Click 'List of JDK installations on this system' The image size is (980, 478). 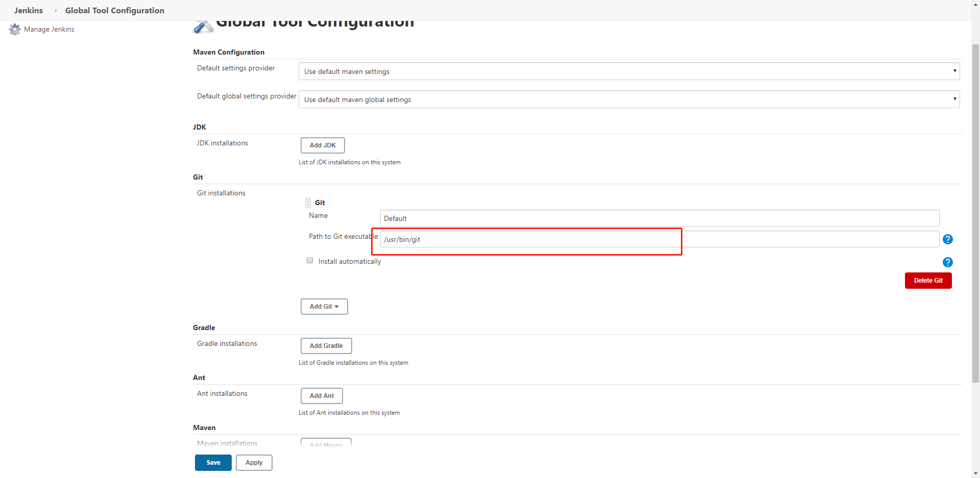point(350,162)
